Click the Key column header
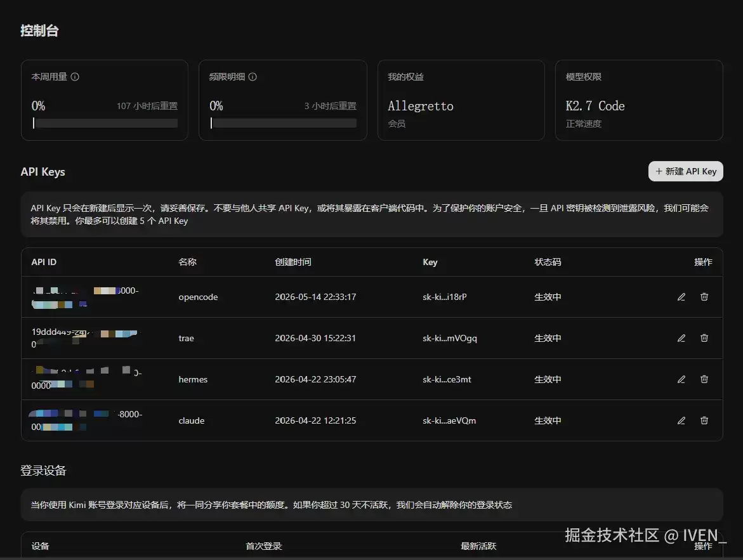Screen dimensions: 743x560 (430, 262)
